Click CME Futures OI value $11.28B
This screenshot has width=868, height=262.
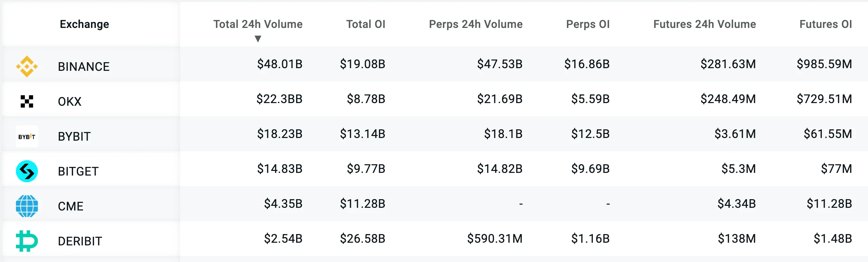click(x=829, y=204)
